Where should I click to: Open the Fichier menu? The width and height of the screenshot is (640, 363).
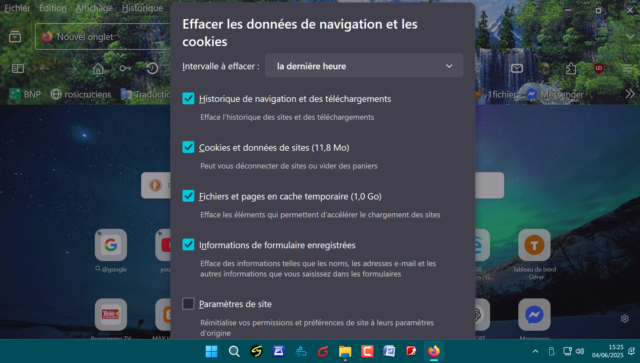(17, 8)
